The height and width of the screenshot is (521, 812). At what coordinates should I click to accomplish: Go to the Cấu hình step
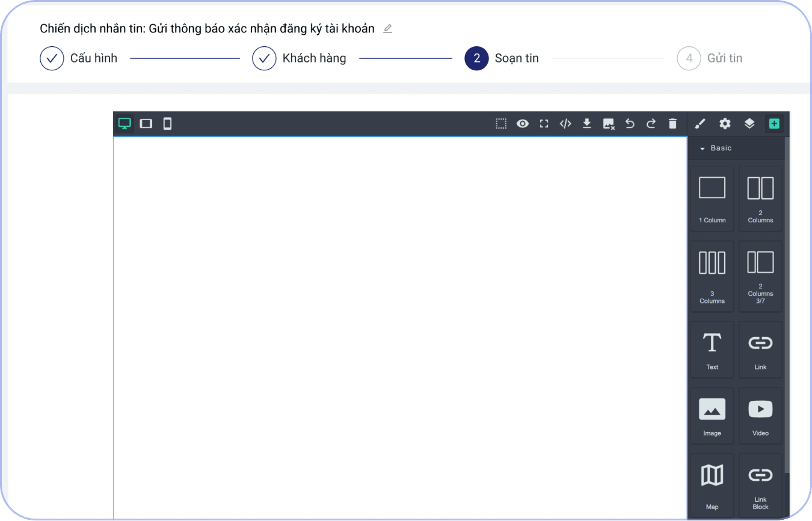pyautogui.click(x=52, y=58)
